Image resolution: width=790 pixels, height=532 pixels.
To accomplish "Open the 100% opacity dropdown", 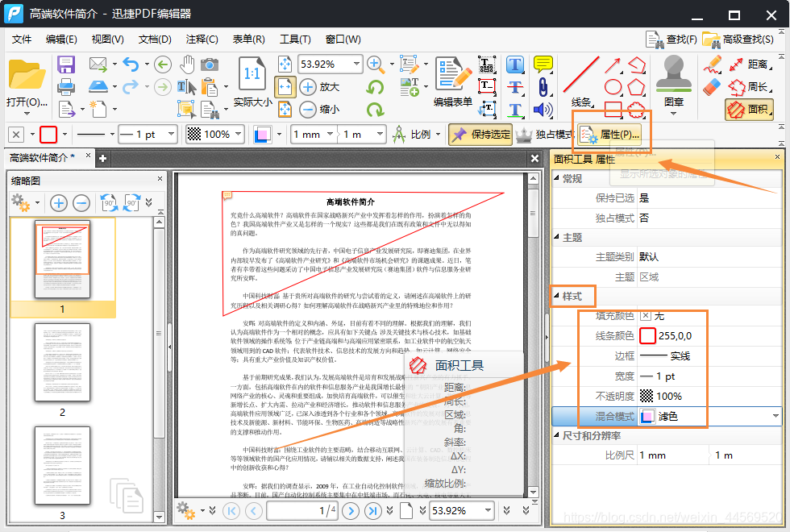I will pos(238,135).
